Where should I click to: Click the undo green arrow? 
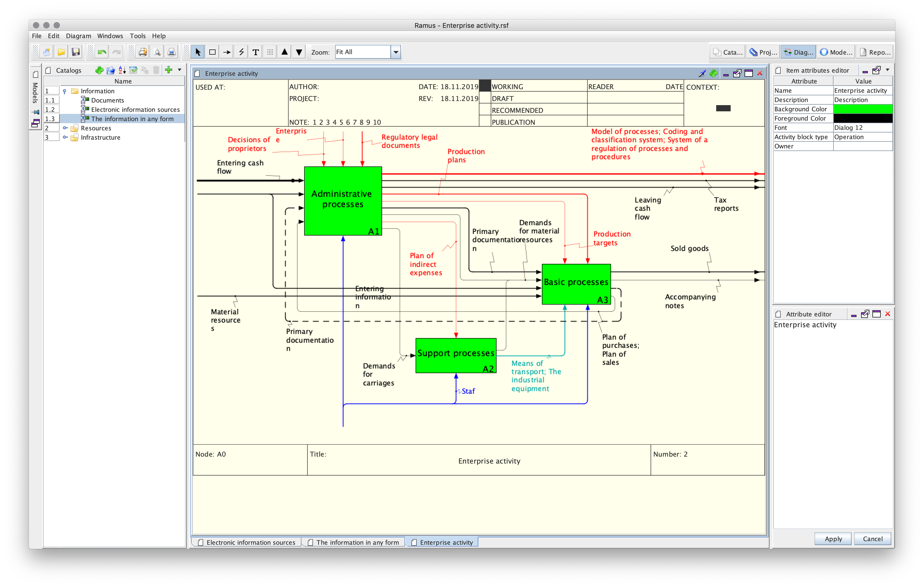point(102,52)
